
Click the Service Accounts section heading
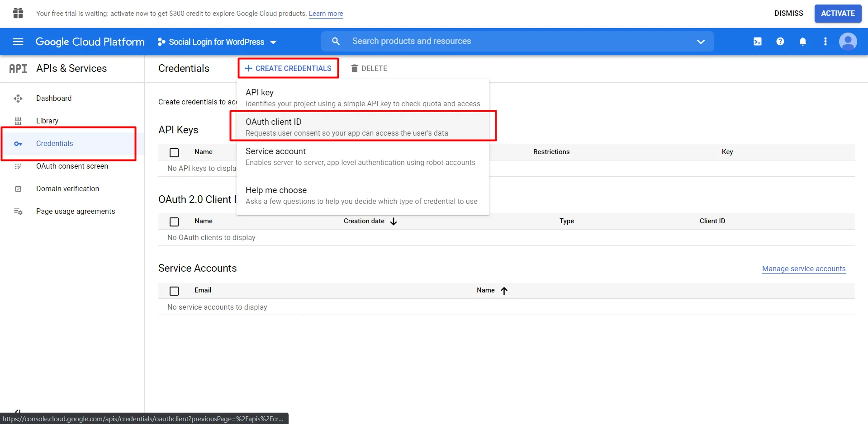click(x=197, y=269)
